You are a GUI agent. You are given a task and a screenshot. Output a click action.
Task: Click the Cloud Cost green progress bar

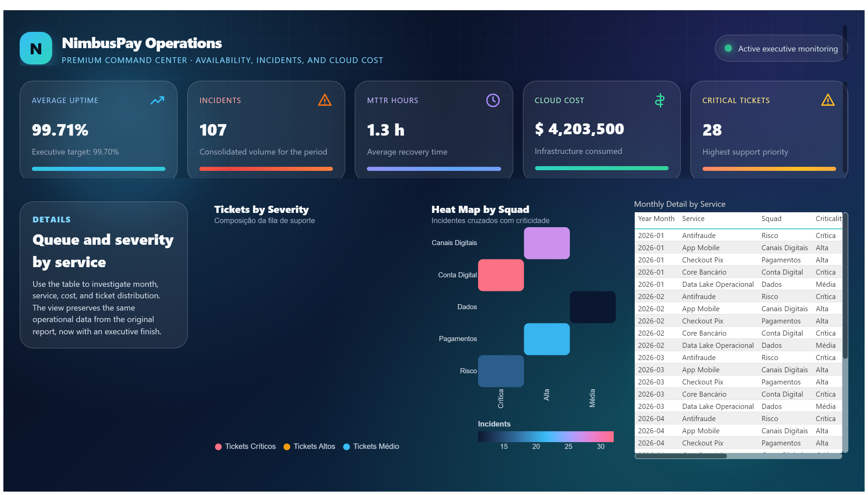tap(601, 168)
